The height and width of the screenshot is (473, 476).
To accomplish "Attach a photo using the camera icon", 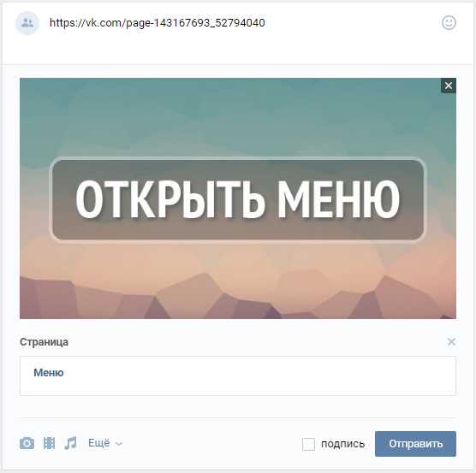I will coord(27,443).
